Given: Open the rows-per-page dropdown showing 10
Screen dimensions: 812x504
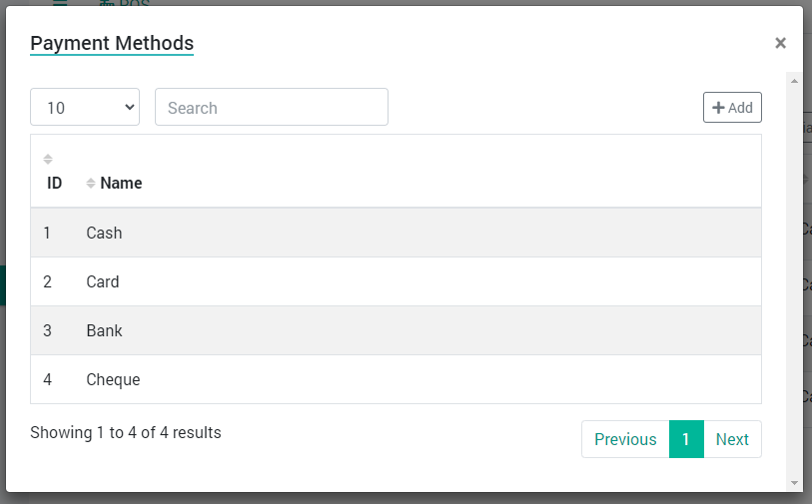Looking at the screenshot, I should click(x=85, y=107).
